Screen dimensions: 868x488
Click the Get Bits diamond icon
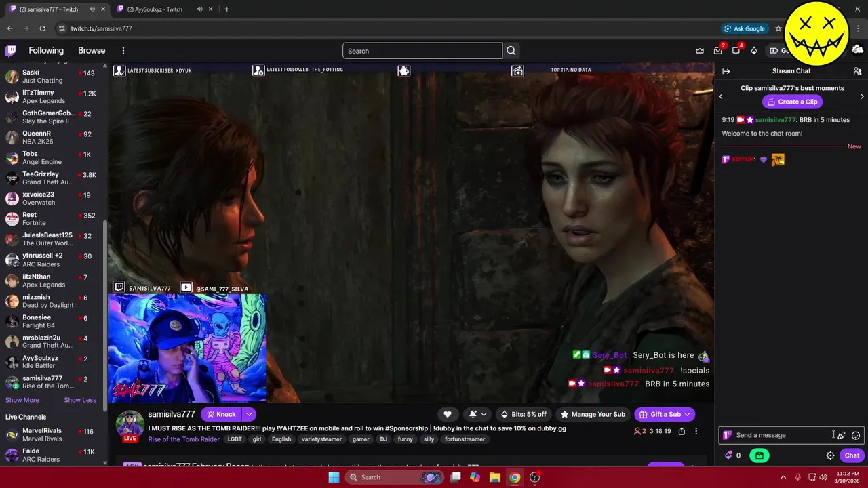pyautogui.click(x=753, y=51)
